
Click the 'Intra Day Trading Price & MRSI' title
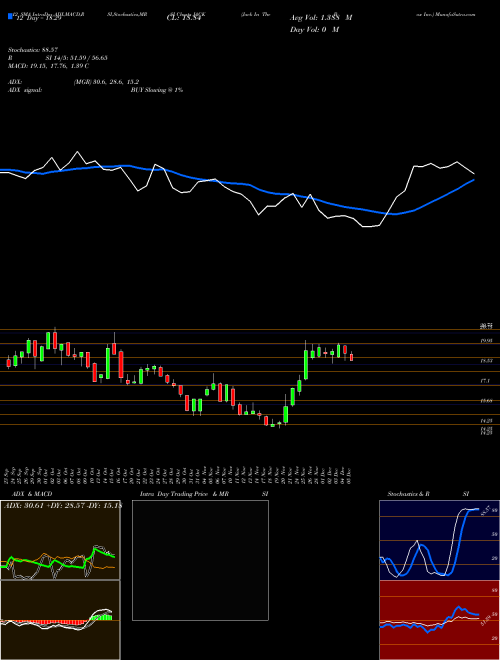click(x=204, y=494)
